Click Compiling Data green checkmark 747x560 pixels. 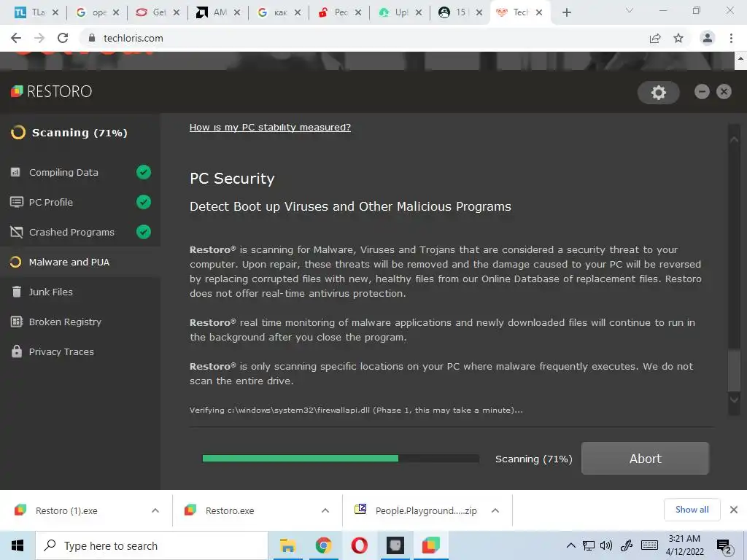coord(144,172)
